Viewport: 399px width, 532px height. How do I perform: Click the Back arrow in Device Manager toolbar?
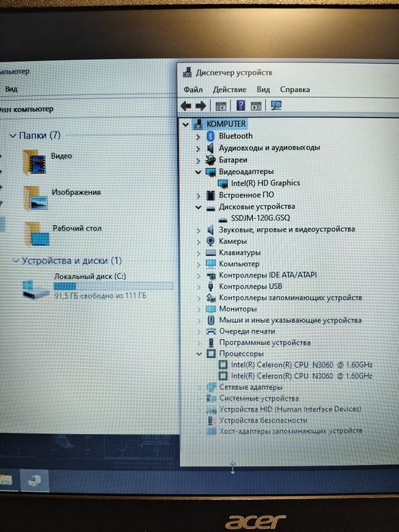186,106
